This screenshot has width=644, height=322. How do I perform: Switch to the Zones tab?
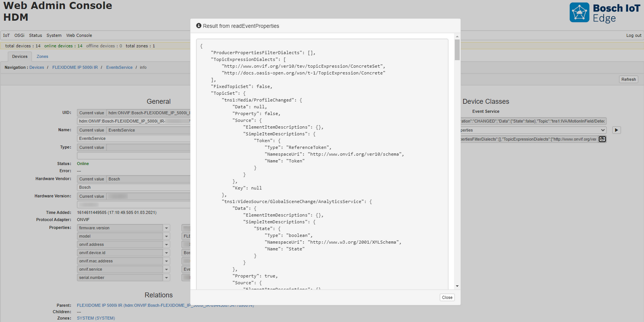[42, 56]
